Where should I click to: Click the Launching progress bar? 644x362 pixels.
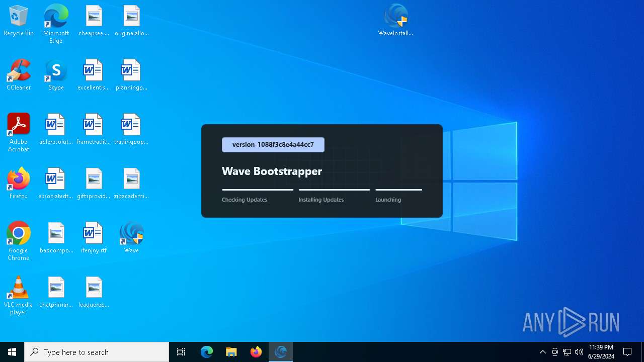398,190
